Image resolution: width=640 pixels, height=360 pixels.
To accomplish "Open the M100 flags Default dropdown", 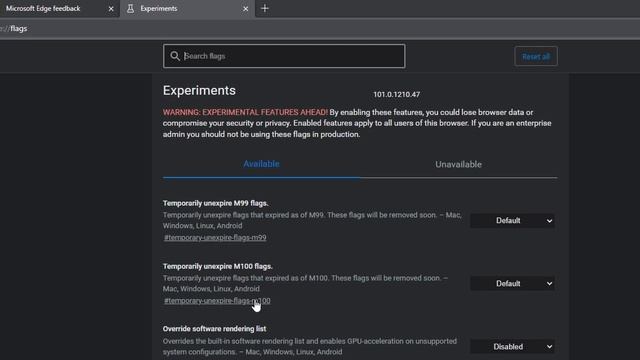I will point(512,284).
